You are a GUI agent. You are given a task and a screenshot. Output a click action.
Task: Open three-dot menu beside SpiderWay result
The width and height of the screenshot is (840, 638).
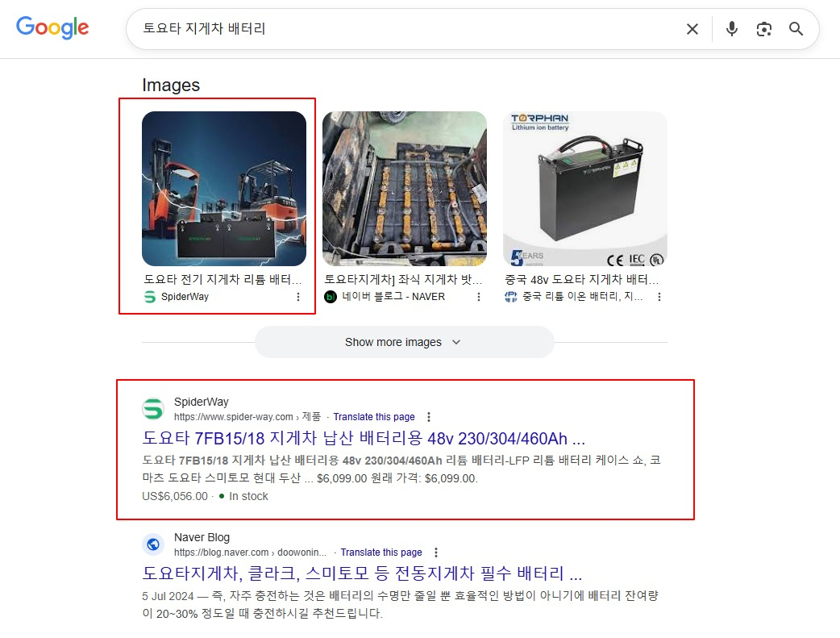(x=429, y=417)
